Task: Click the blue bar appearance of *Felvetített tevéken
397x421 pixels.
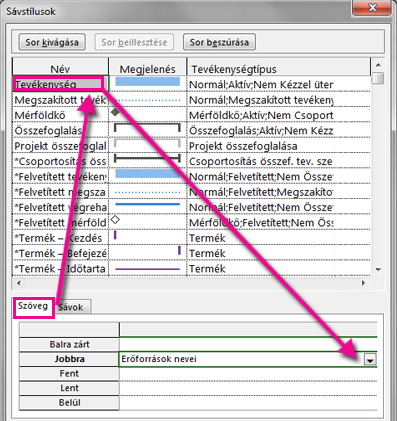Action: 147,174
